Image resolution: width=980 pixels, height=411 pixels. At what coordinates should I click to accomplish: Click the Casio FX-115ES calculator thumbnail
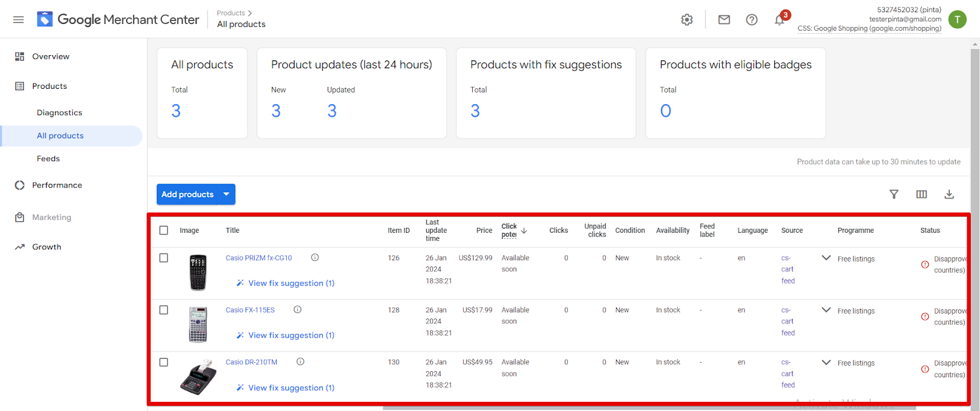click(198, 325)
